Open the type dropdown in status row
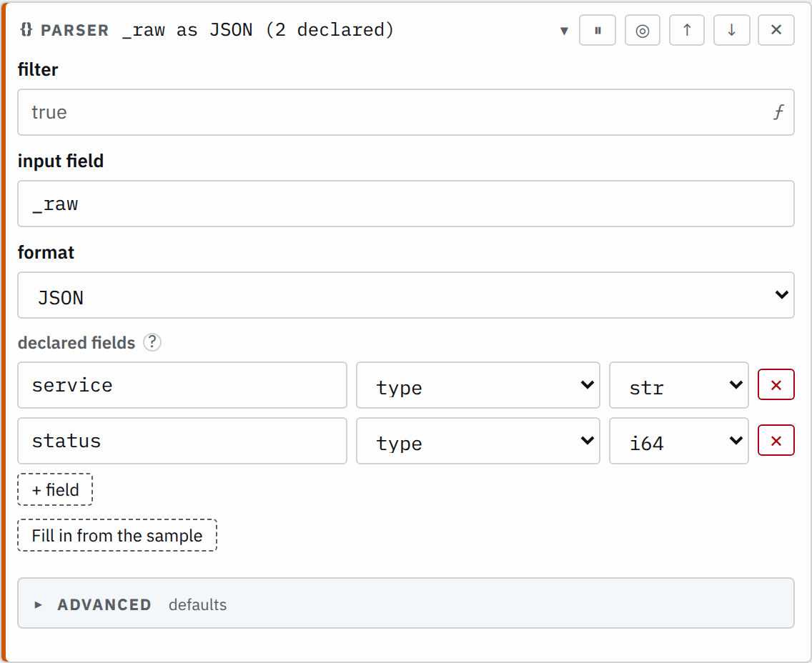Image resolution: width=812 pixels, height=663 pixels. (477, 441)
